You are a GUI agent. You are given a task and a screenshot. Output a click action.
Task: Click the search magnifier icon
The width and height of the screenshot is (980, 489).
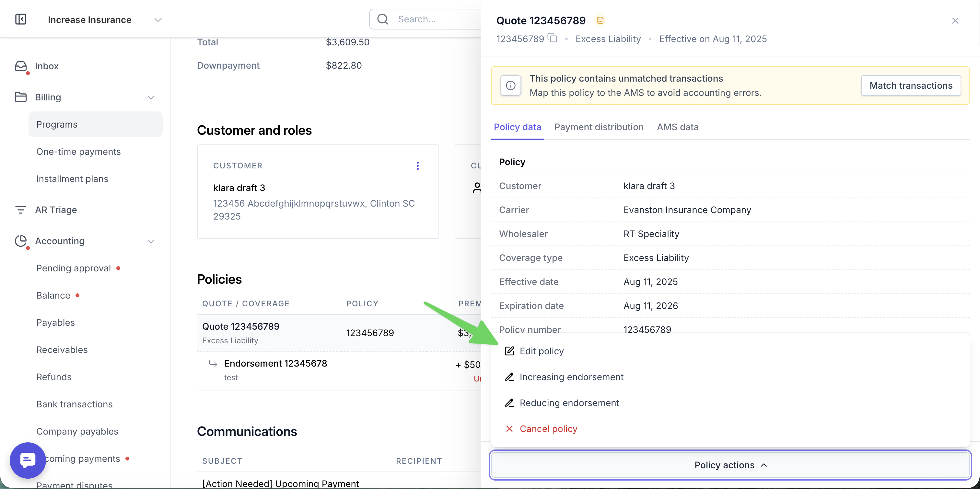pyautogui.click(x=383, y=19)
